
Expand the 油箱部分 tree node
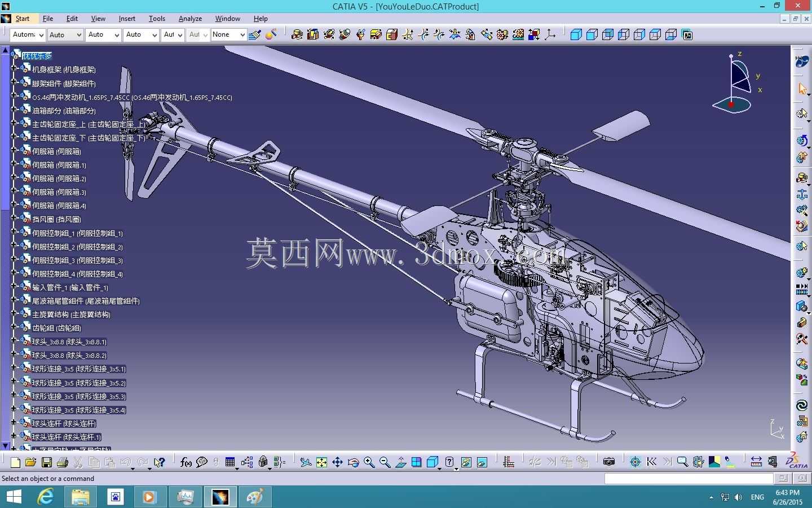pyautogui.click(x=15, y=110)
